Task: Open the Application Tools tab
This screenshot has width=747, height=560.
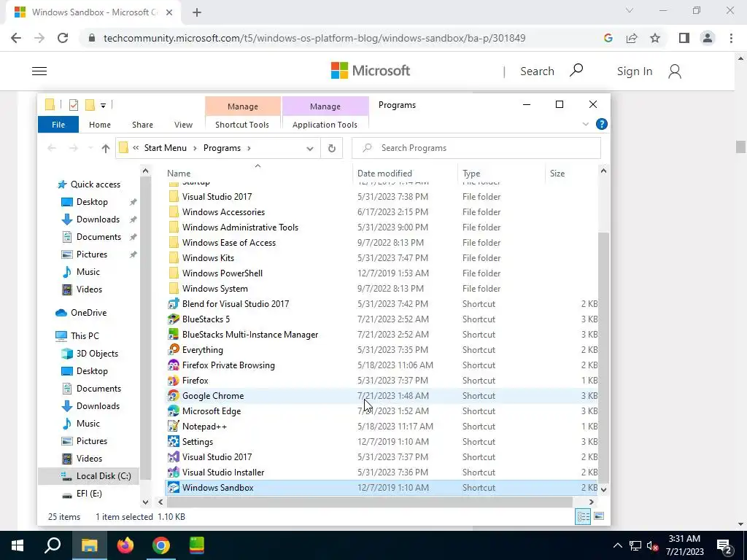Action: (x=325, y=125)
